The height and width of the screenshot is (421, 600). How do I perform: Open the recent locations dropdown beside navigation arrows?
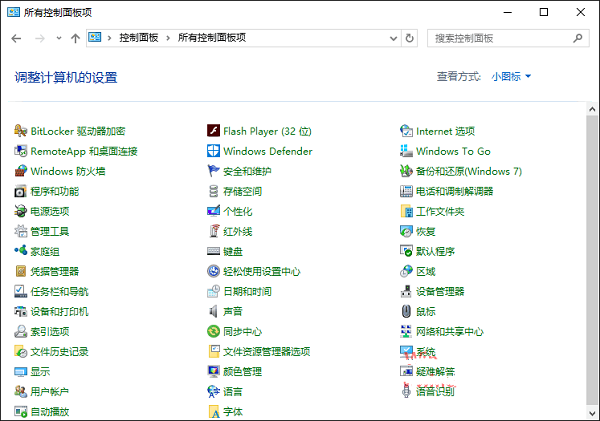(x=59, y=38)
